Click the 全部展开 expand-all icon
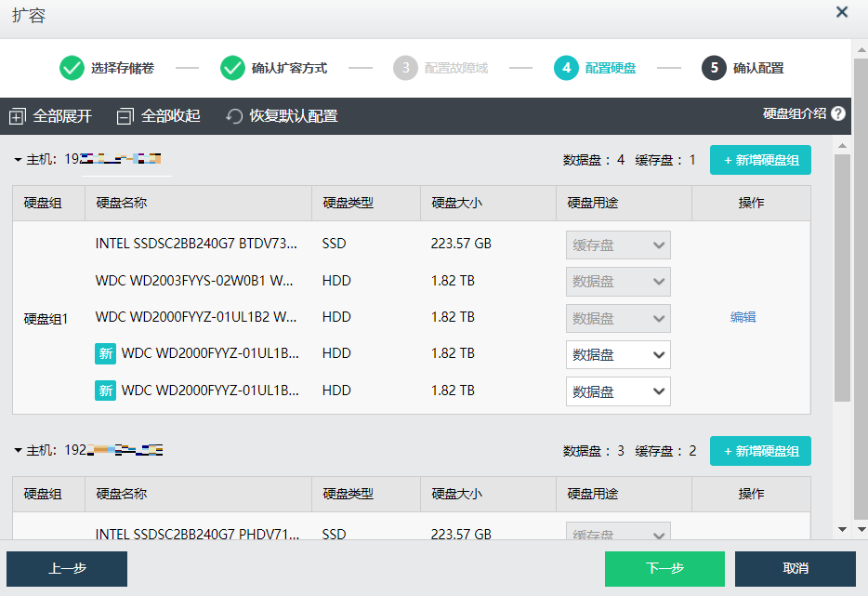Screen dimensions: 868x596 [17, 116]
